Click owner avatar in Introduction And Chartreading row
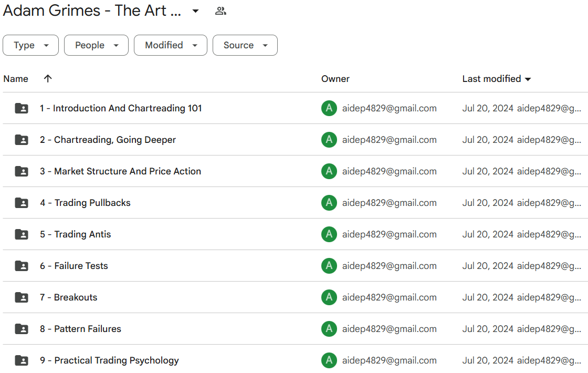 click(x=329, y=108)
